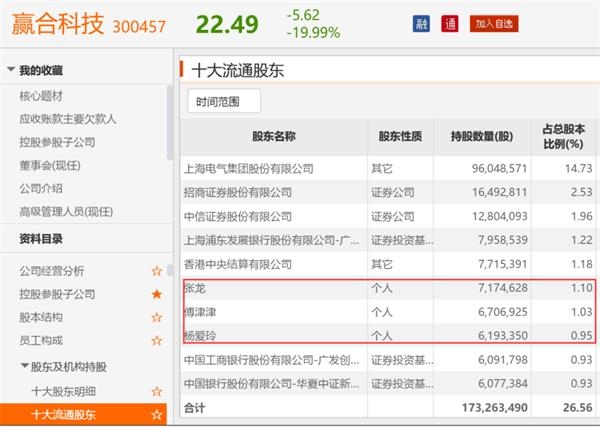600x427 pixels.
Task: Open the 时间范围 selector
Action: (224, 101)
